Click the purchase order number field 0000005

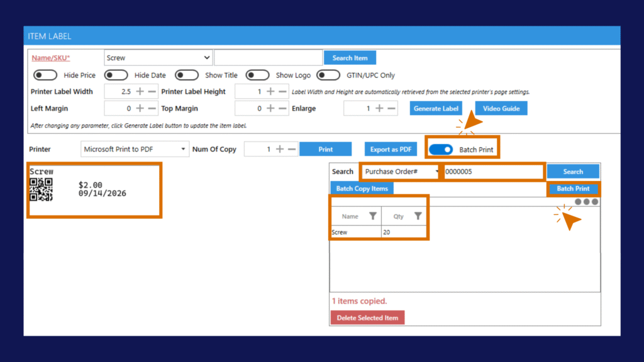tap(494, 172)
